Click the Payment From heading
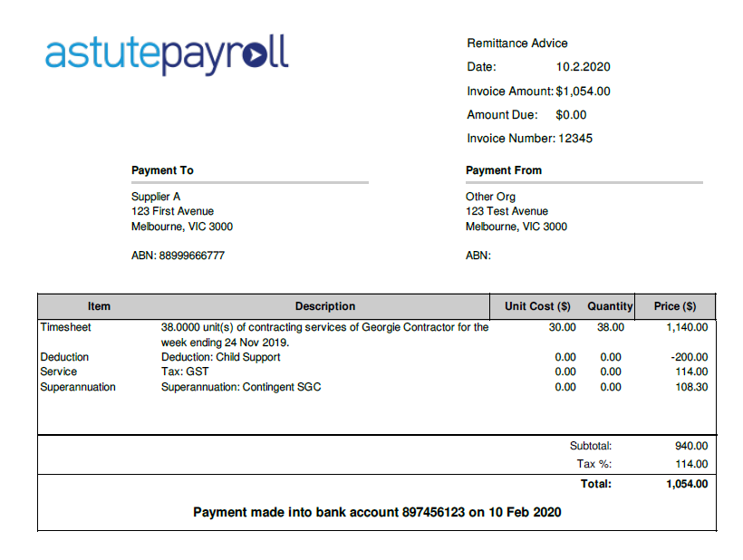 (x=503, y=170)
